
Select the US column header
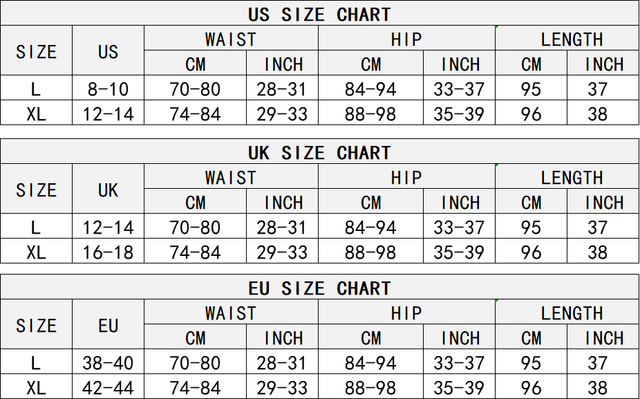(108, 51)
